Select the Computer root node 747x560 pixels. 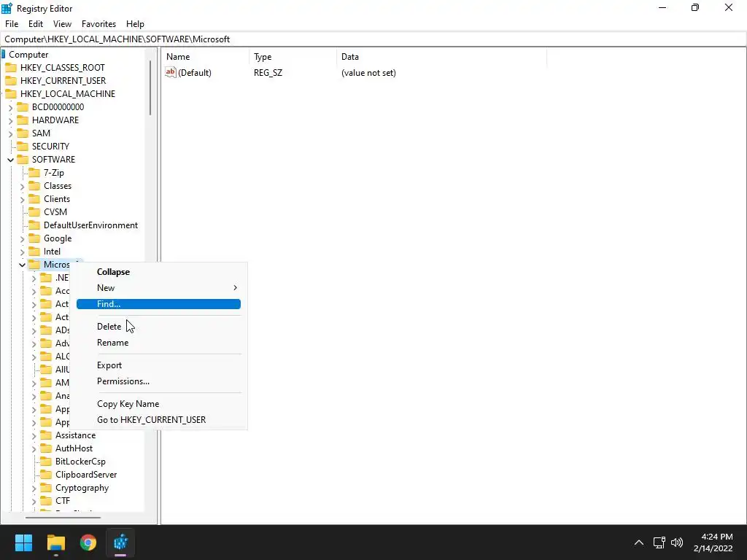coord(28,54)
